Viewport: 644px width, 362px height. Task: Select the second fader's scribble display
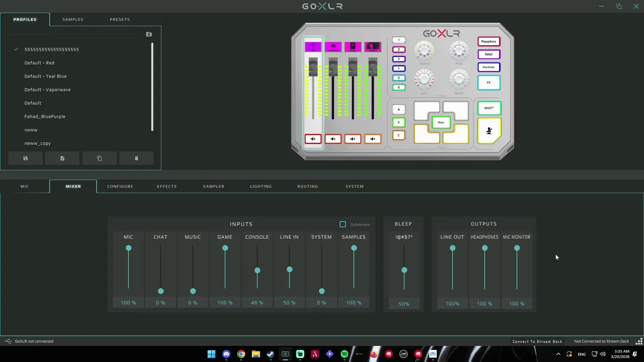(333, 47)
